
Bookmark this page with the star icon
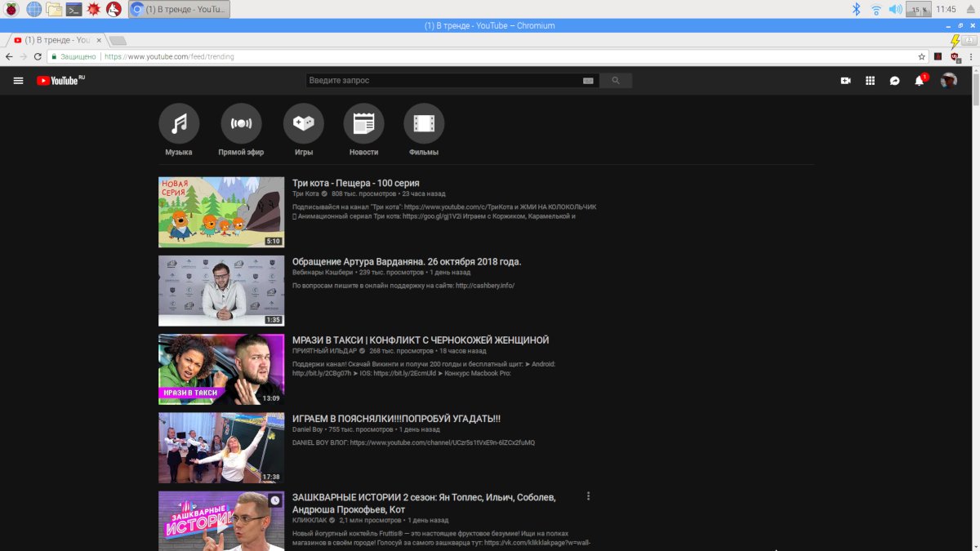(x=922, y=56)
